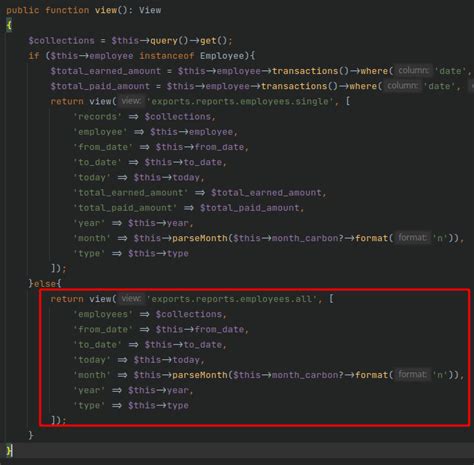This screenshot has height=465, width=474.
Task: Click the final closing brace on the caret line
Action: (9, 451)
